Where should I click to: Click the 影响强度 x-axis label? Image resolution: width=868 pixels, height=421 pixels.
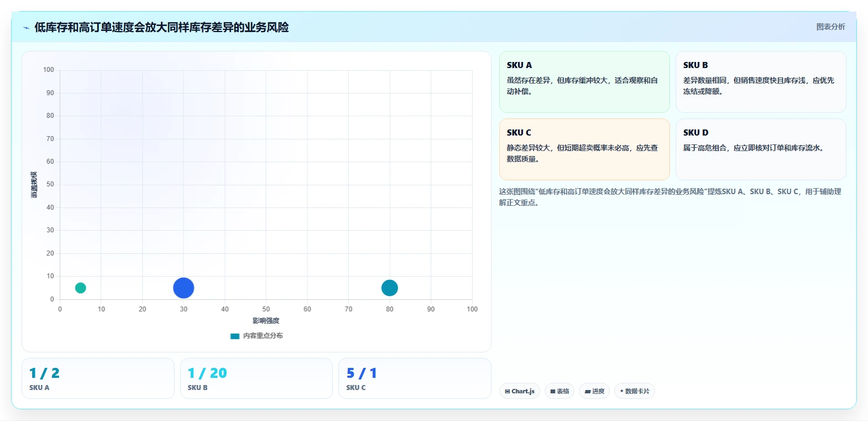[x=266, y=321]
